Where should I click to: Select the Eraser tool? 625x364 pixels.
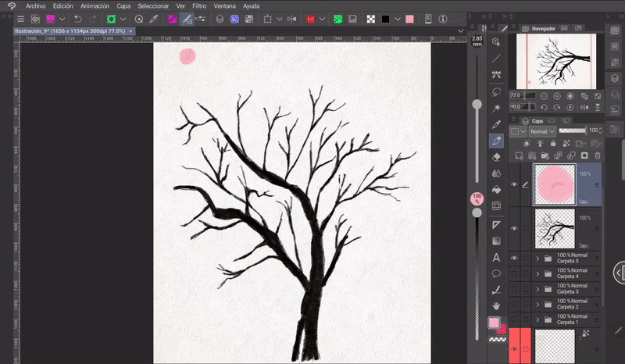(496, 157)
